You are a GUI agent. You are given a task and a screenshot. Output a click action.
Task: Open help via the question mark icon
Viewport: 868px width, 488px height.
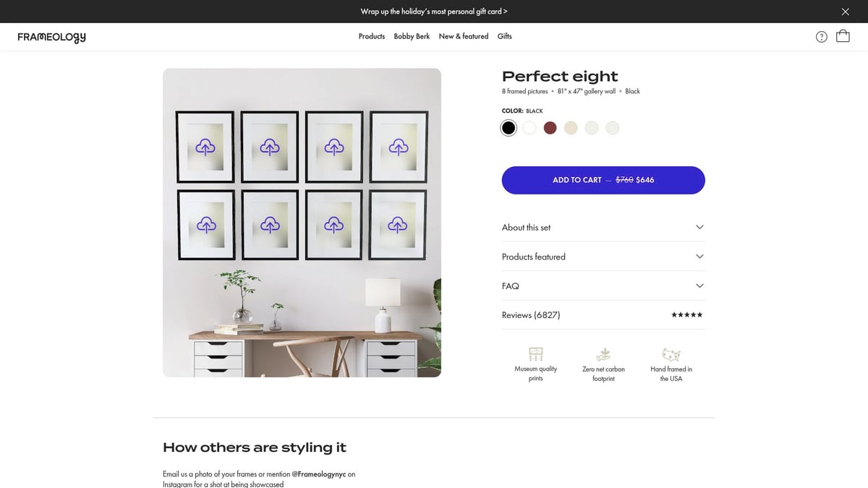pyautogui.click(x=821, y=35)
